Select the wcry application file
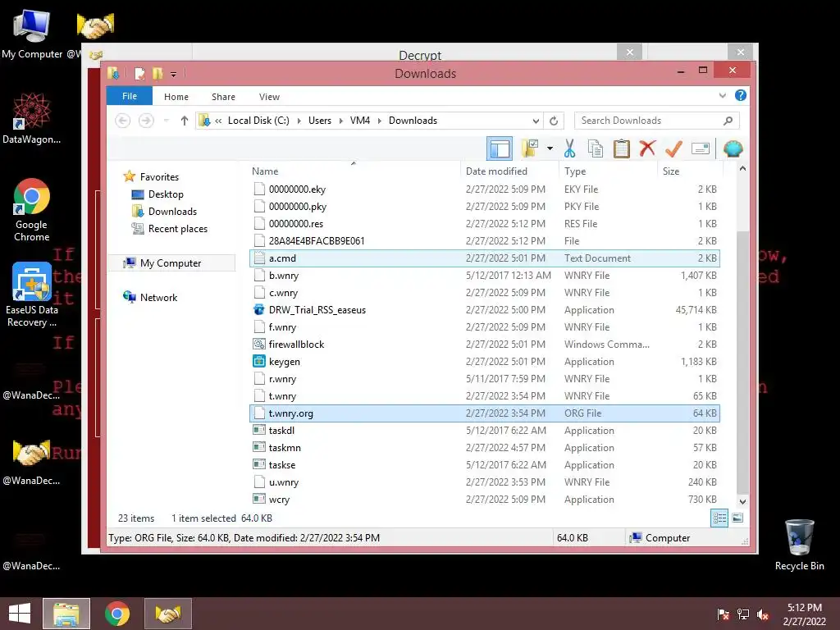This screenshot has width=840, height=630. 484,500
